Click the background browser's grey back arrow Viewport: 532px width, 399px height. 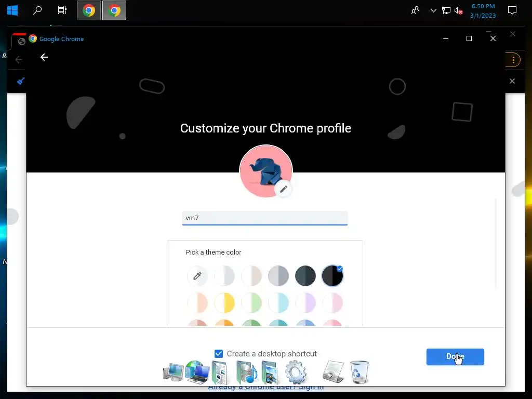19,60
